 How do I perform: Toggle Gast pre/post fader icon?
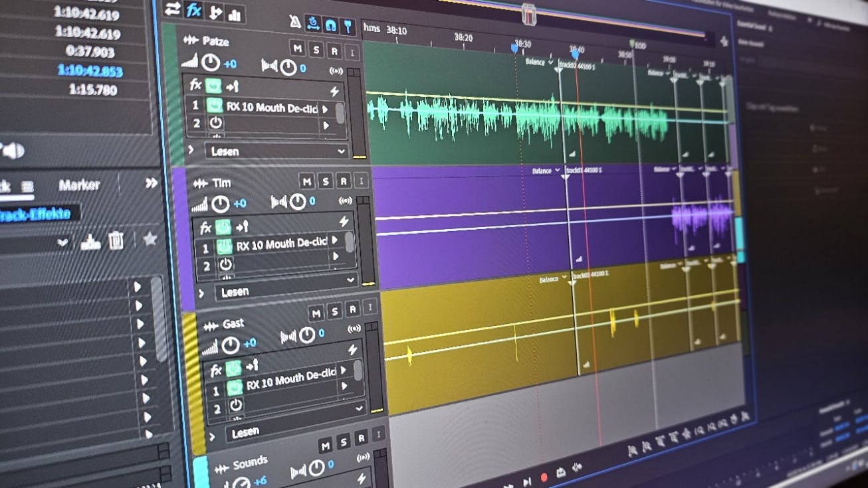[252, 365]
